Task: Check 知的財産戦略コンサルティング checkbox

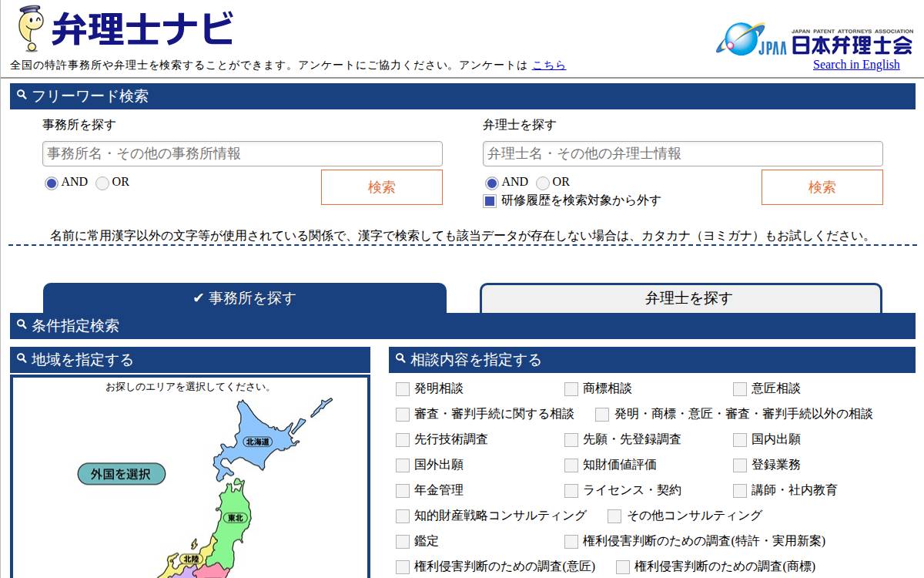Action: click(x=403, y=516)
